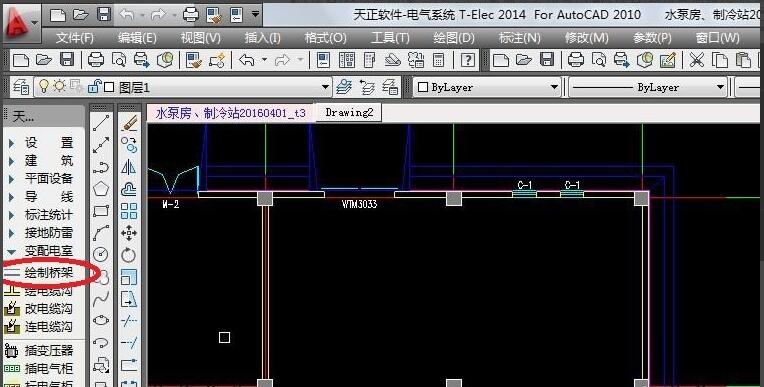The height and width of the screenshot is (387, 764).
Task: Select the Polygon tool
Action: [101, 189]
